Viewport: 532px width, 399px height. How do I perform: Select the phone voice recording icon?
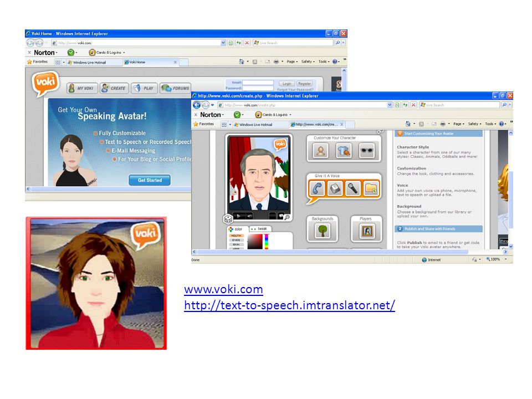coord(317,188)
